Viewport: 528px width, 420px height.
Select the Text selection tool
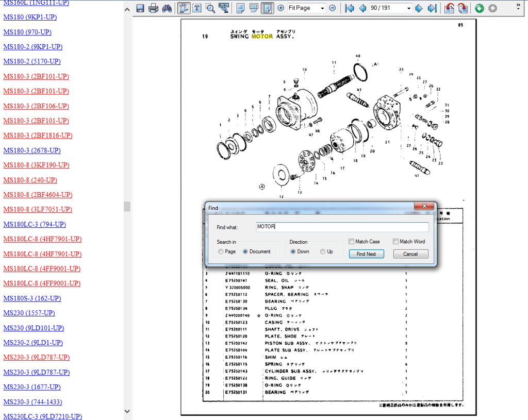(196, 8)
